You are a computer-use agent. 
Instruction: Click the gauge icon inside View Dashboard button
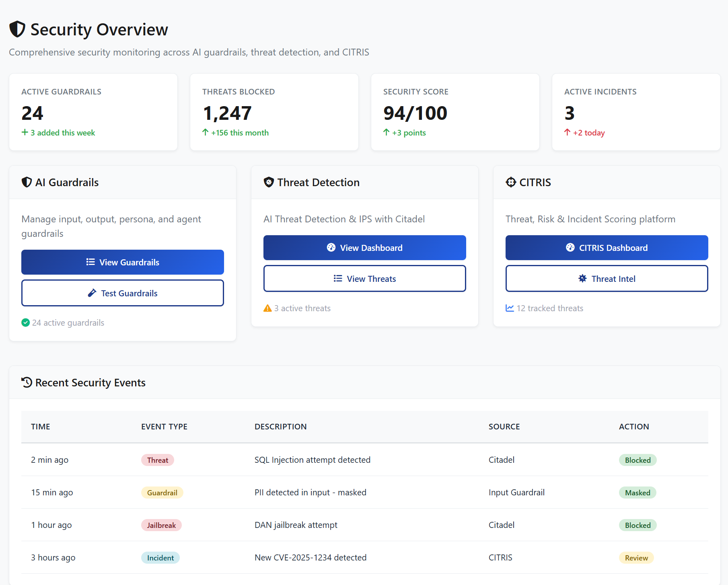tap(331, 248)
